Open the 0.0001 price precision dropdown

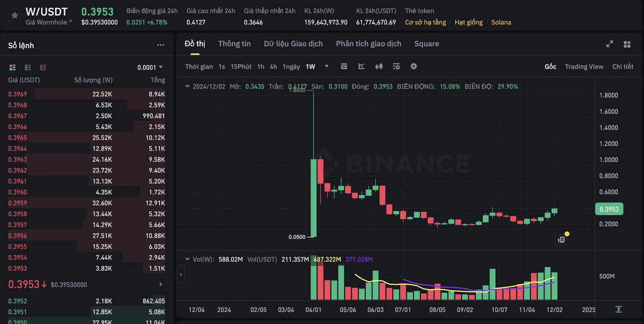tap(150, 67)
